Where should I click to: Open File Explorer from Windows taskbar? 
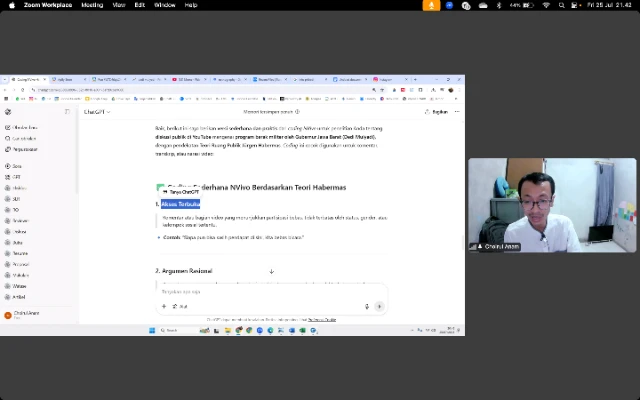pyautogui.click(x=228, y=330)
